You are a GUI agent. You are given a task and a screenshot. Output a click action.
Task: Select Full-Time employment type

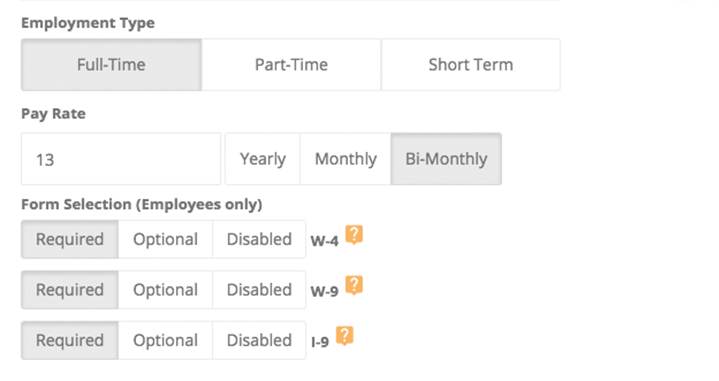click(111, 65)
